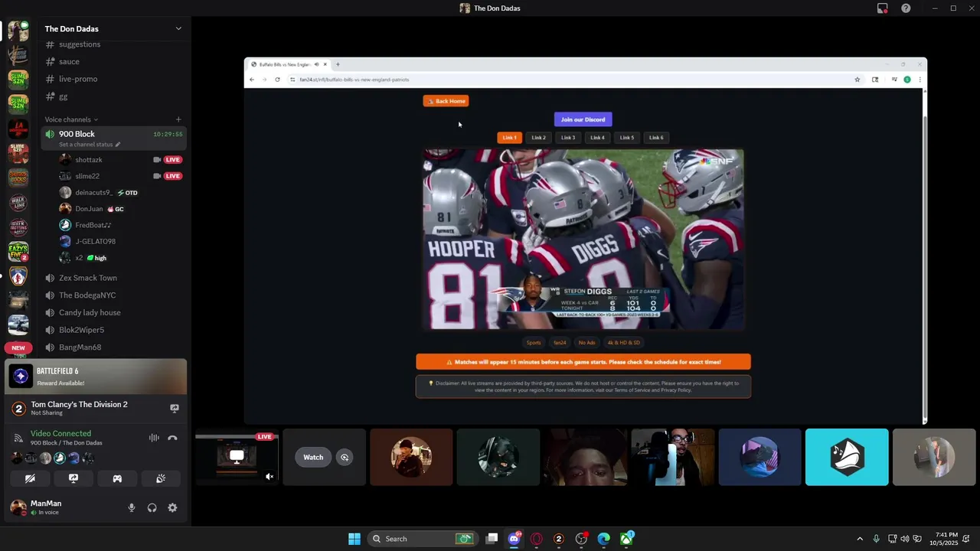The image size is (980, 551).
Task: Click the bookmark star in the streamed browser
Action: [857, 80]
